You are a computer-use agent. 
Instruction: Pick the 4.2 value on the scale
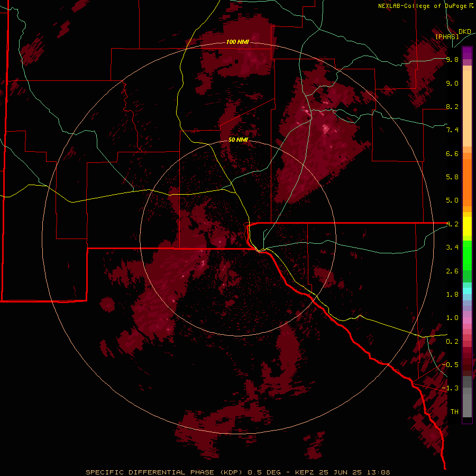452,224
